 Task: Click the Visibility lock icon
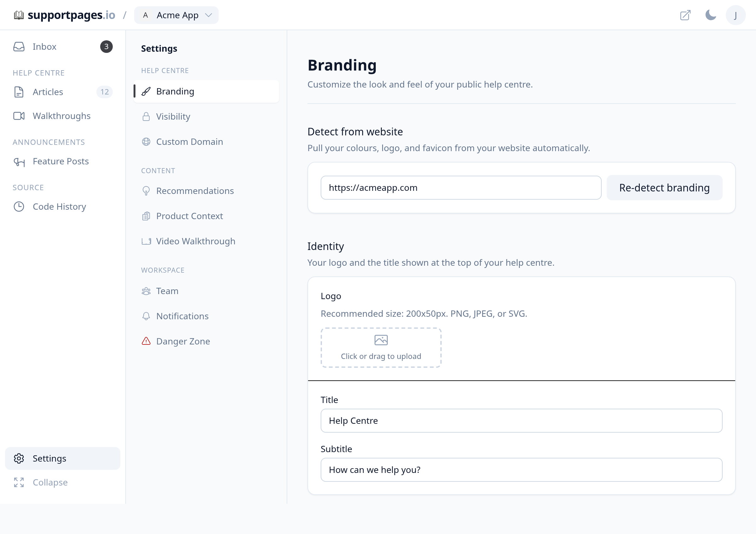[x=146, y=116]
